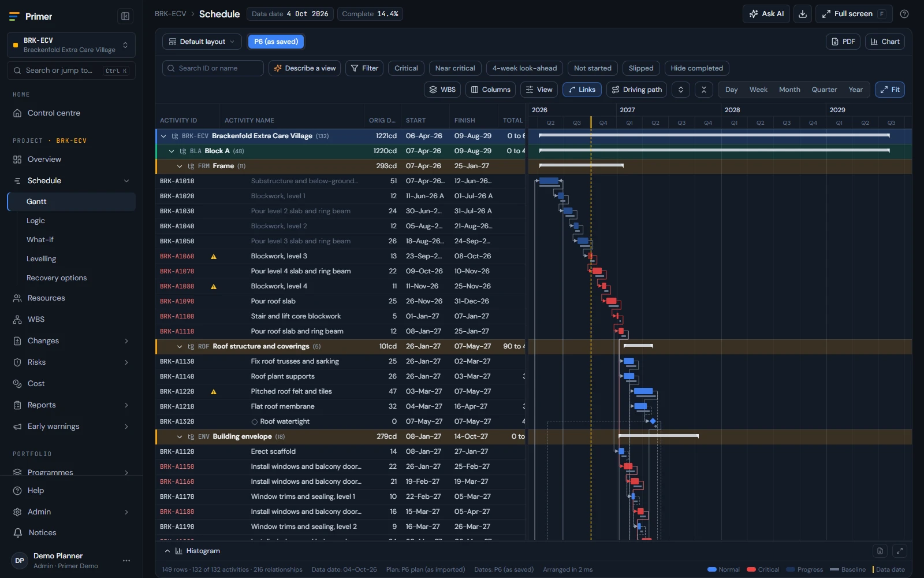This screenshot has height=578, width=924.
Task: Open WBS grouping button
Action: tap(442, 90)
